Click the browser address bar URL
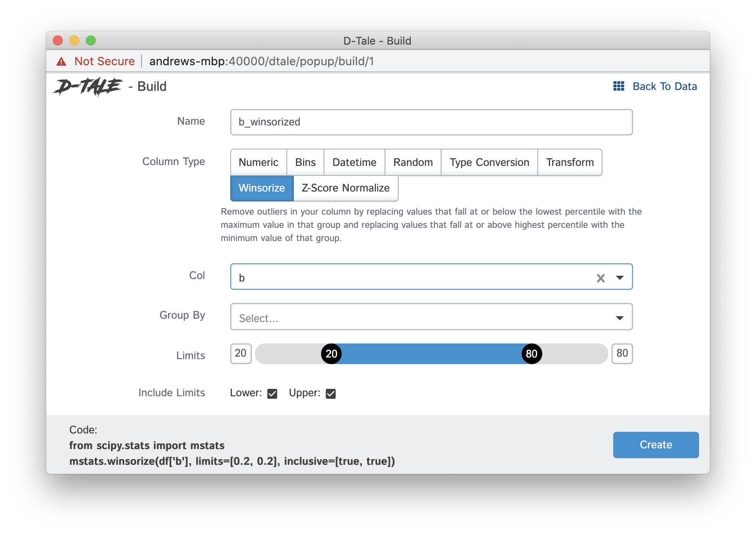The height and width of the screenshot is (535, 756). point(262,62)
